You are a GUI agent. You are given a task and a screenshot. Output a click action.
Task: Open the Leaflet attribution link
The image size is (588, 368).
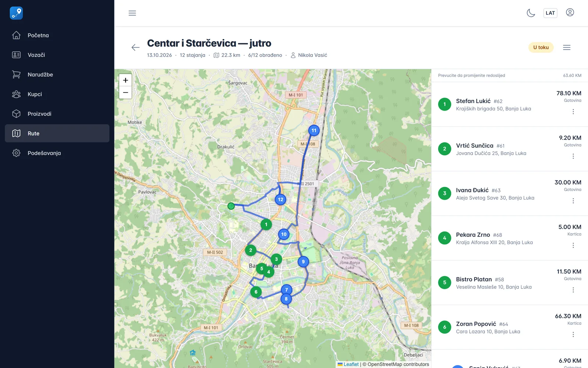tap(348, 364)
